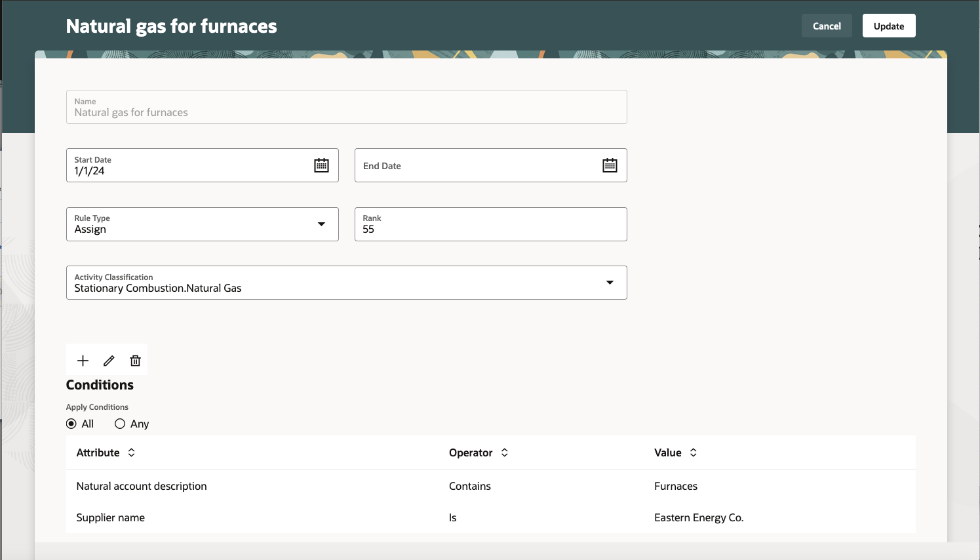Add a new condition with plus icon
The width and height of the screenshot is (980, 560).
pyautogui.click(x=83, y=361)
